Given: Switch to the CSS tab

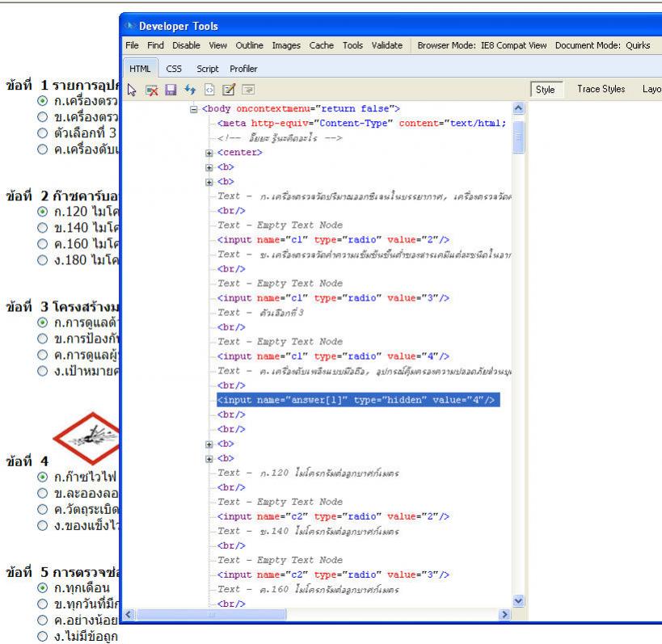Looking at the screenshot, I should [174, 69].
